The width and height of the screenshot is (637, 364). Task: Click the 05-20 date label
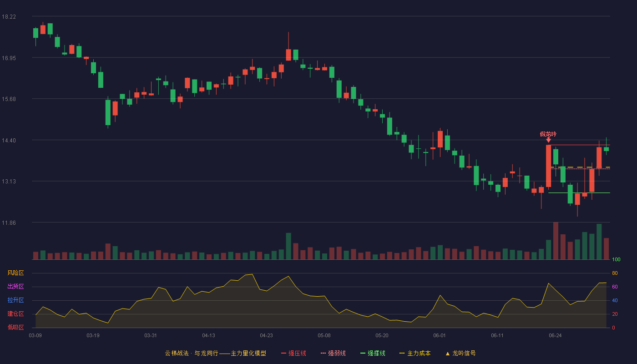click(382, 335)
